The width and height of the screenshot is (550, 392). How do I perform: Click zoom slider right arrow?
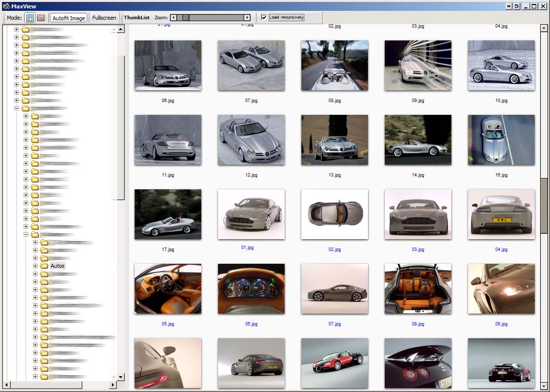click(247, 18)
